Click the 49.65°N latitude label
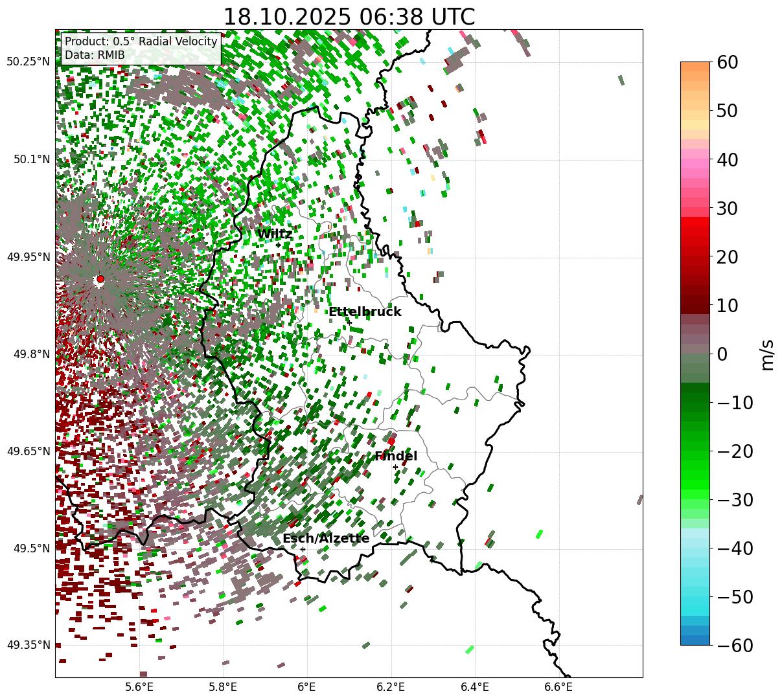Screen dimensions: 782x700 [x=28, y=451]
